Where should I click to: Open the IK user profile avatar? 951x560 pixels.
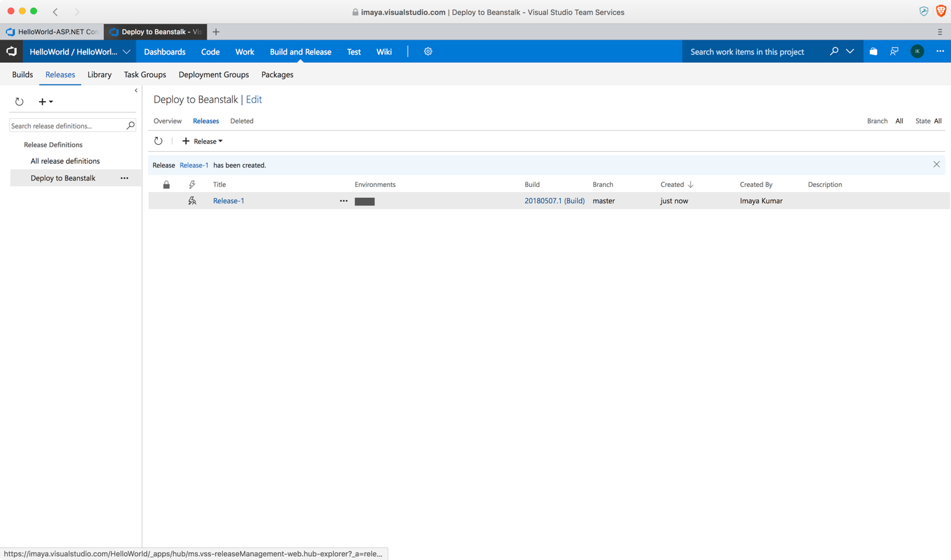pos(917,51)
